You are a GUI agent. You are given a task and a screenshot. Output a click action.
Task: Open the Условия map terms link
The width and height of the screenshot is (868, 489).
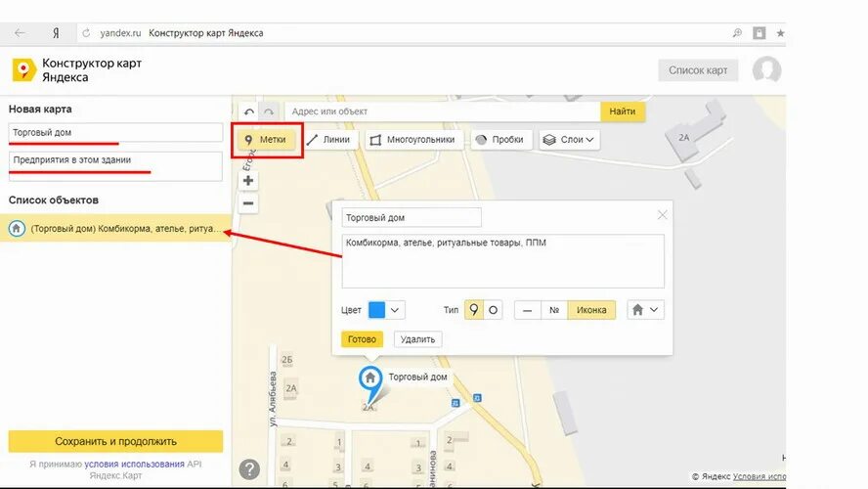(x=759, y=476)
